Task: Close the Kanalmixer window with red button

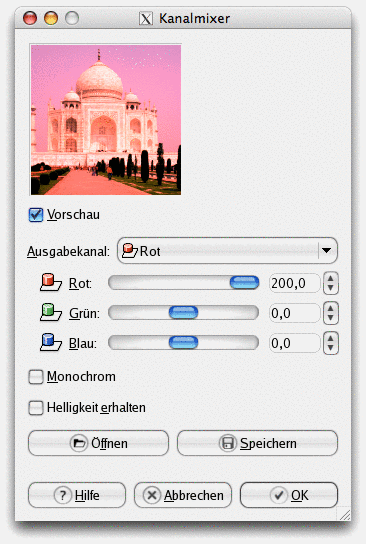Action: point(30,18)
